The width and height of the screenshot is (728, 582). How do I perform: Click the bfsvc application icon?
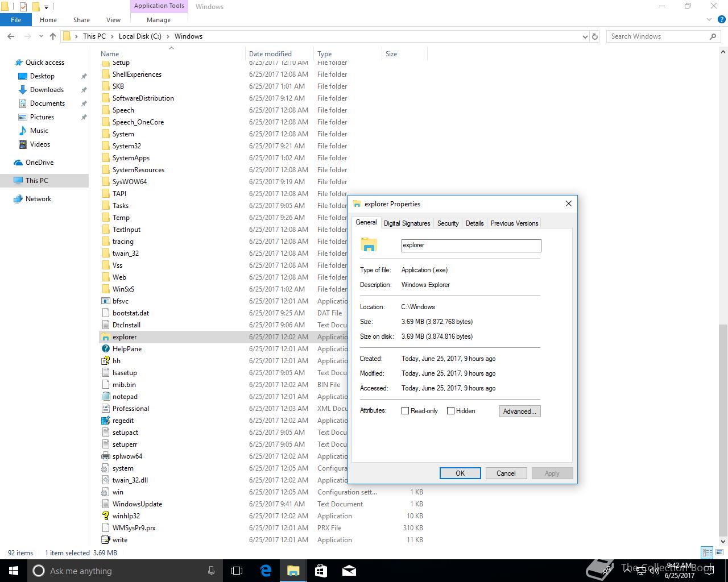(105, 301)
